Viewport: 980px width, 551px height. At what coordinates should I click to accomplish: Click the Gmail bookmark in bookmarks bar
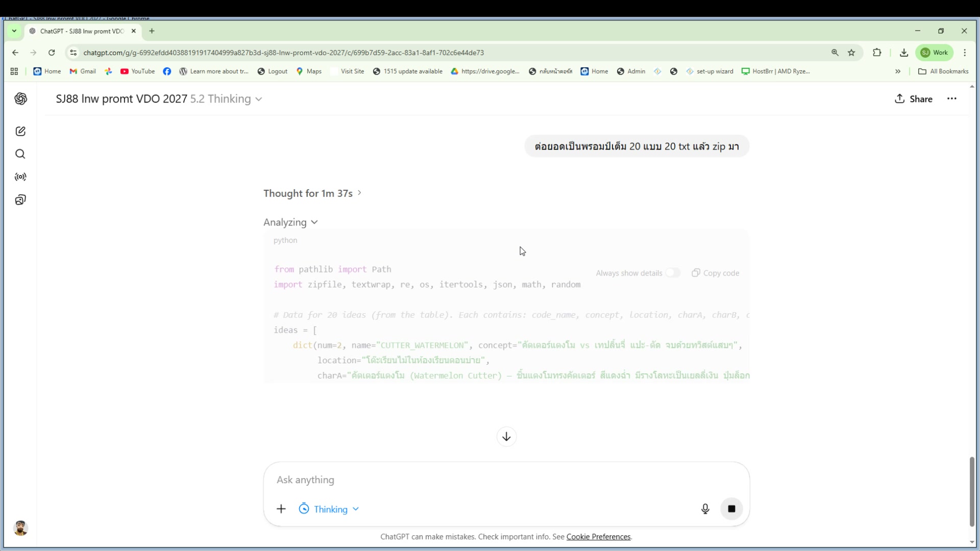click(83, 71)
